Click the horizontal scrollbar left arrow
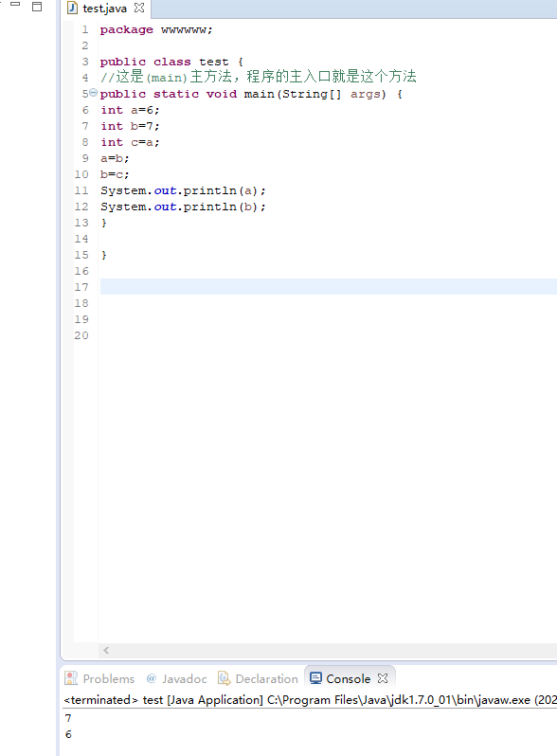The image size is (557, 756). point(106,651)
